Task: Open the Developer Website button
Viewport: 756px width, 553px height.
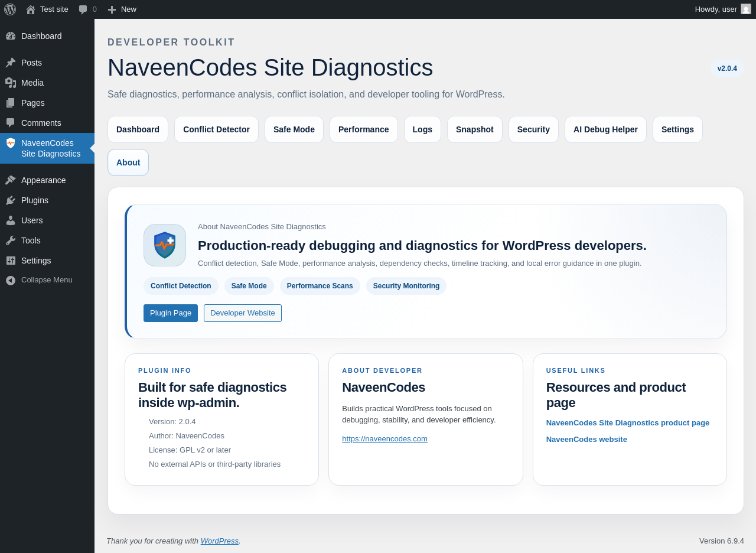Action: click(x=243, y=313)
